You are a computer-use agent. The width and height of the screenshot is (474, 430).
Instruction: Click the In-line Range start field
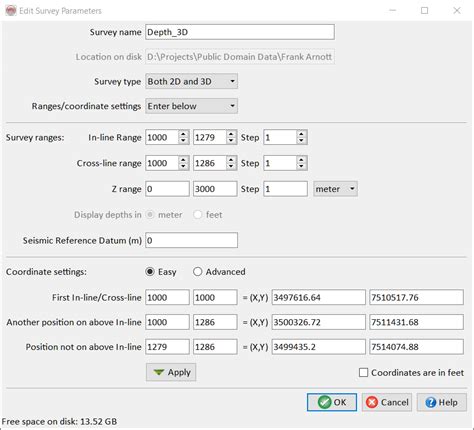(162, 137)
